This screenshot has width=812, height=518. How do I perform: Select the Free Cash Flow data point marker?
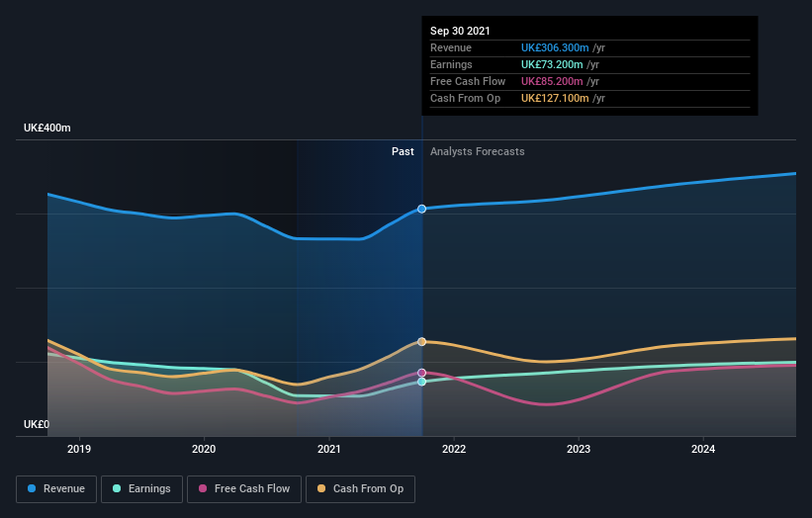coord(421,373)
